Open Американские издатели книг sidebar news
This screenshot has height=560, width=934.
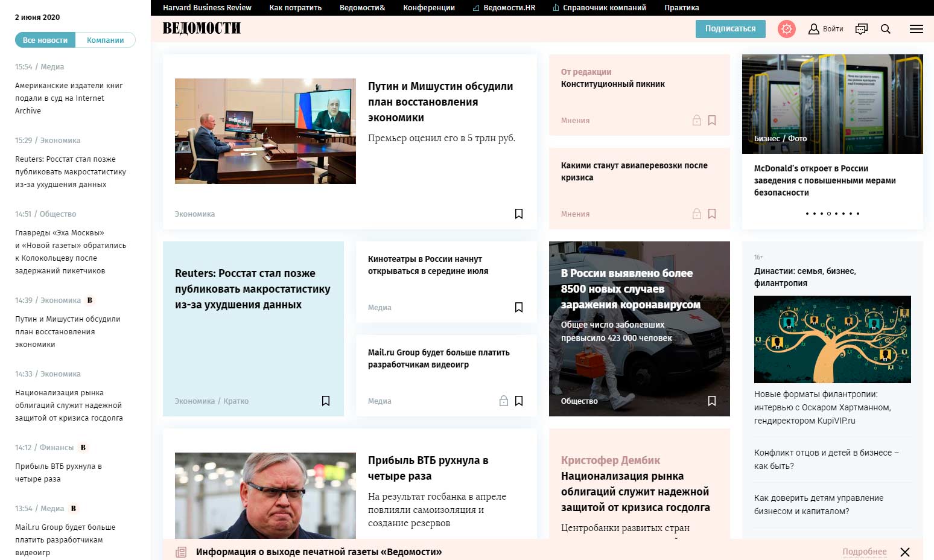[x=69, y=98]
